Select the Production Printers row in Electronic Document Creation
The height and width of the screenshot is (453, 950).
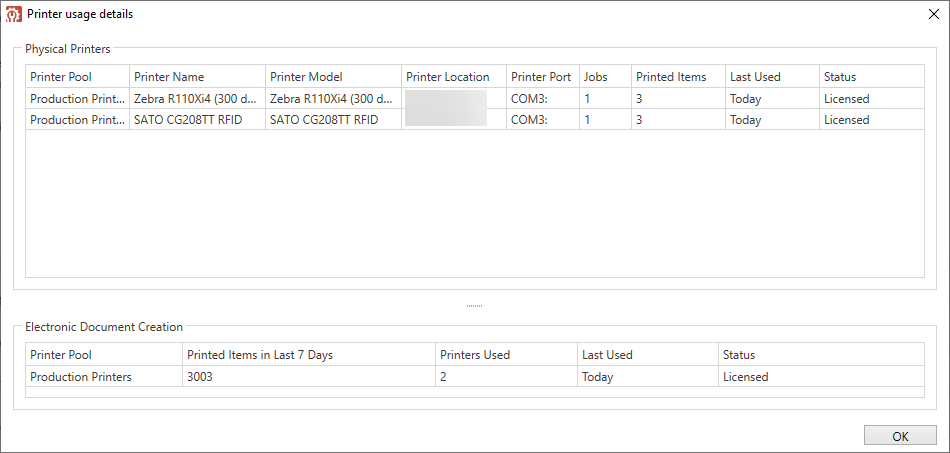(475, 377)
